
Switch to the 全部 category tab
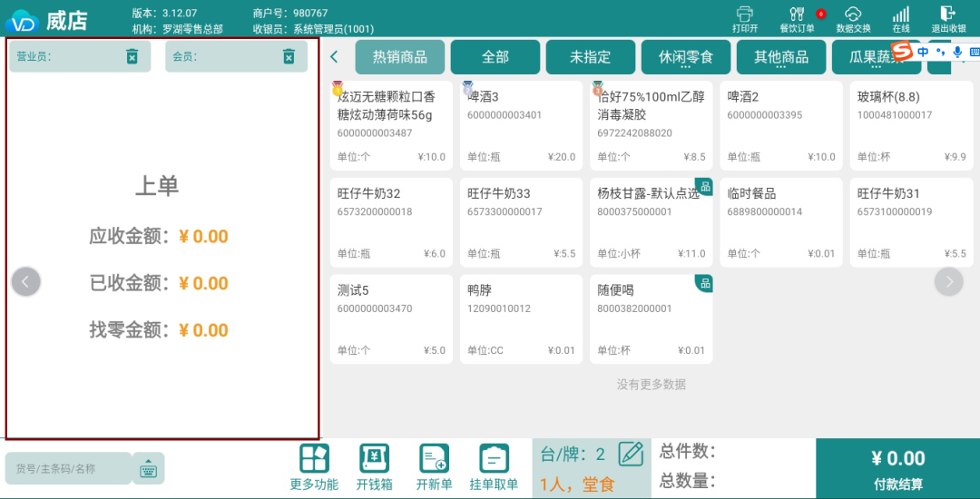(x=495, y=57)
